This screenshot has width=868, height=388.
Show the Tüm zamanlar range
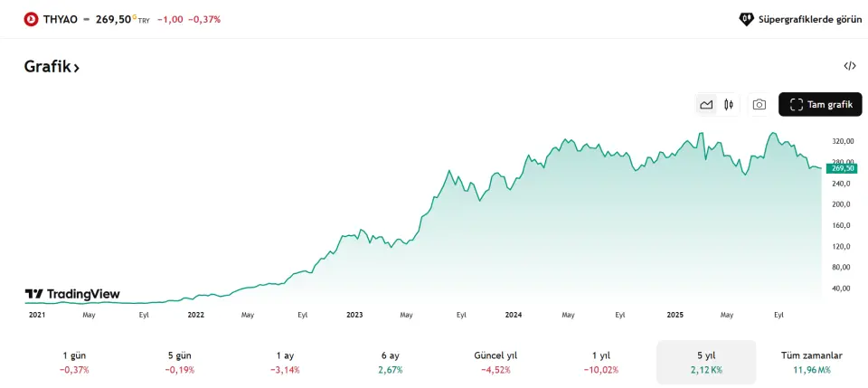click(x=811, y=362)
